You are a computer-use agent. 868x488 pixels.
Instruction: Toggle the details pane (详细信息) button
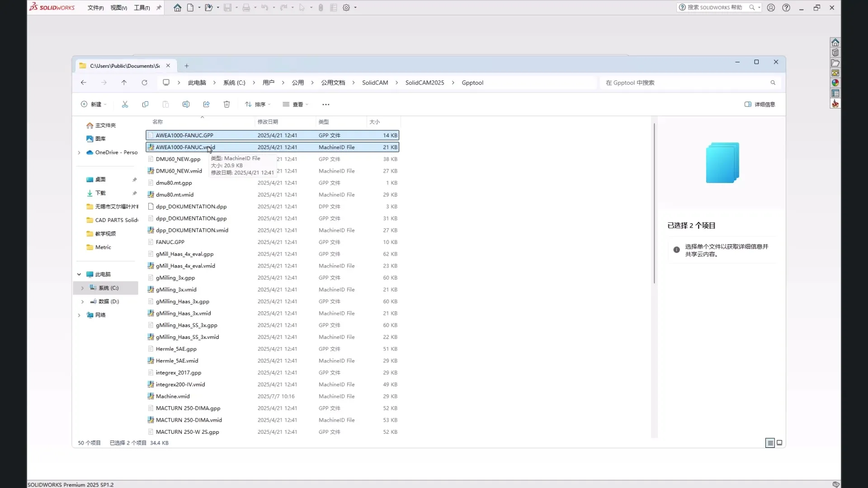759,104
